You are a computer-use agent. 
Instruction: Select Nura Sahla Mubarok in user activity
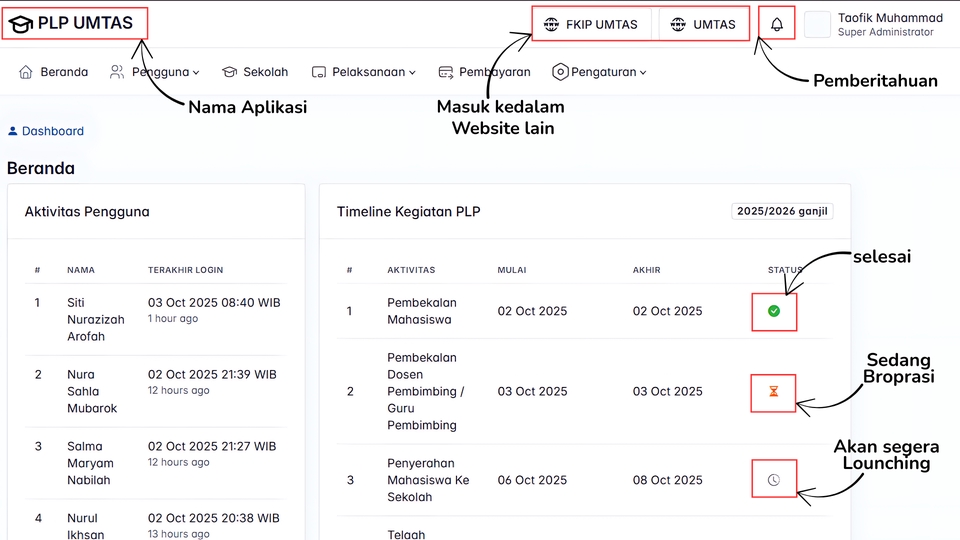pos(92,391)
